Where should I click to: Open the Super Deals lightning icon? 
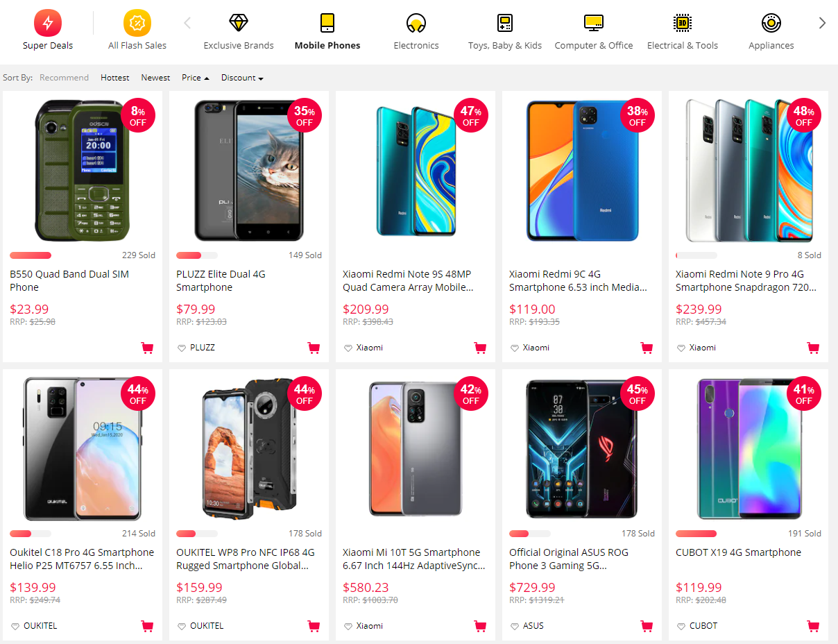(x=48, y=23)
